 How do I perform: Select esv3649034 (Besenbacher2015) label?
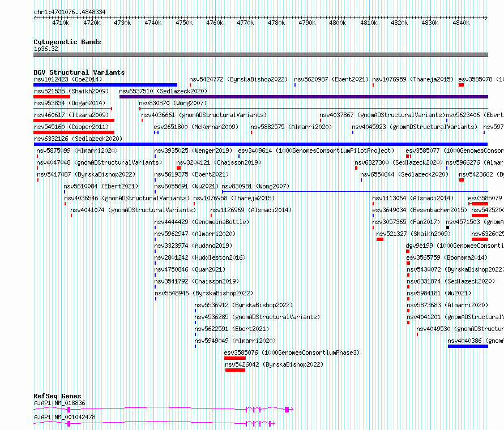coord(420,210)
